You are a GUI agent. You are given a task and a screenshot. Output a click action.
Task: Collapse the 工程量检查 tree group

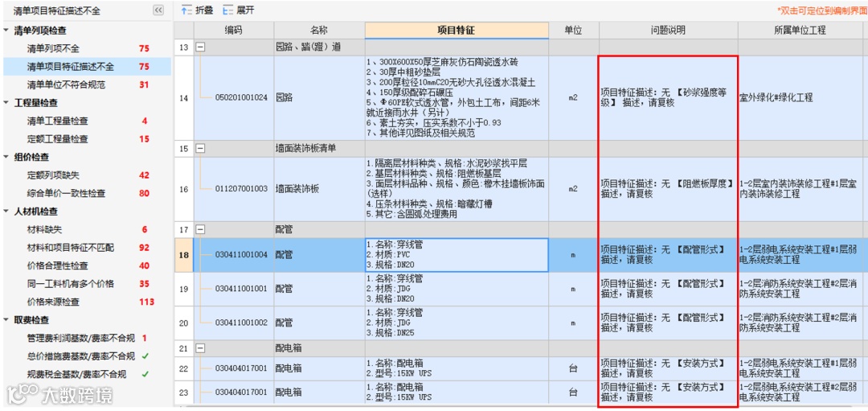click(6, 103)
